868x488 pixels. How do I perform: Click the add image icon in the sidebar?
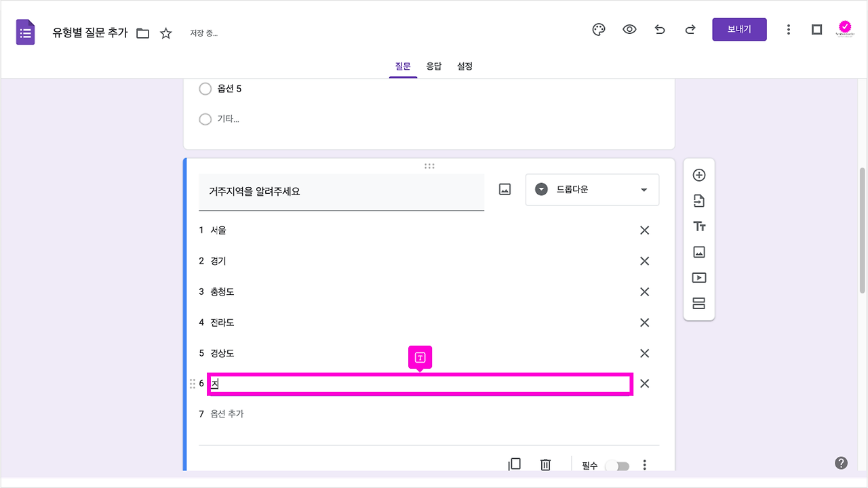click(698, 251)
